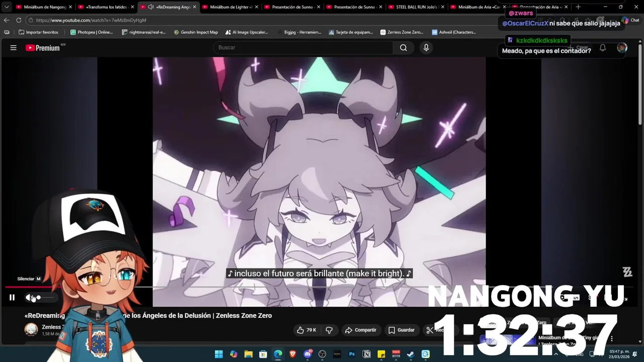Open Discord from the taskbar

(307, 354)
